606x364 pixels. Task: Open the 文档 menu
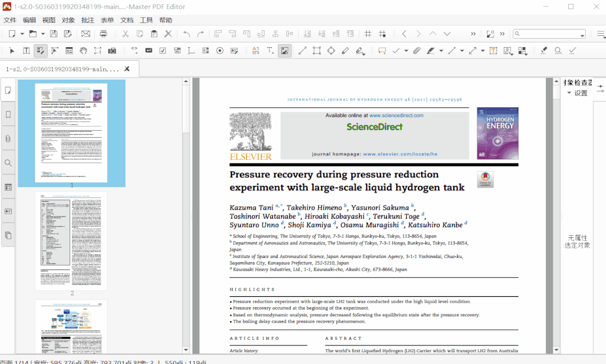[127, 20]
